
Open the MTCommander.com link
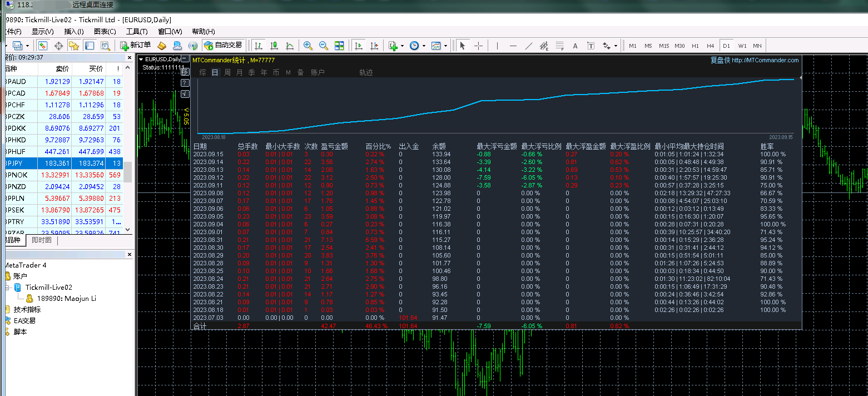click(x=765, y=60)
